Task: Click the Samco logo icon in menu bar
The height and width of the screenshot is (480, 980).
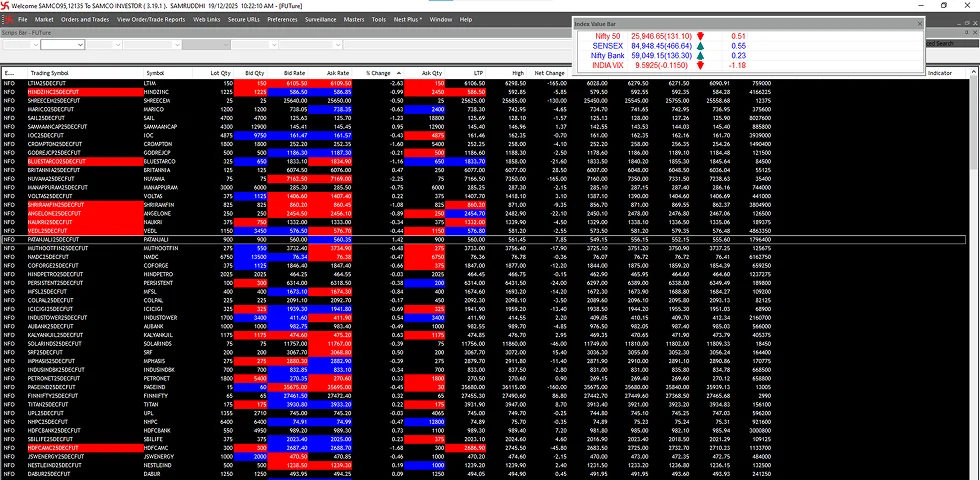Action: [x=8, y=19]
